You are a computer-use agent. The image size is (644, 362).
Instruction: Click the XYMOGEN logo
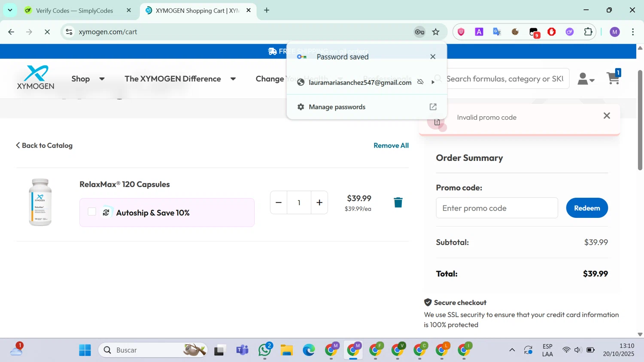[x=36, y=78]
